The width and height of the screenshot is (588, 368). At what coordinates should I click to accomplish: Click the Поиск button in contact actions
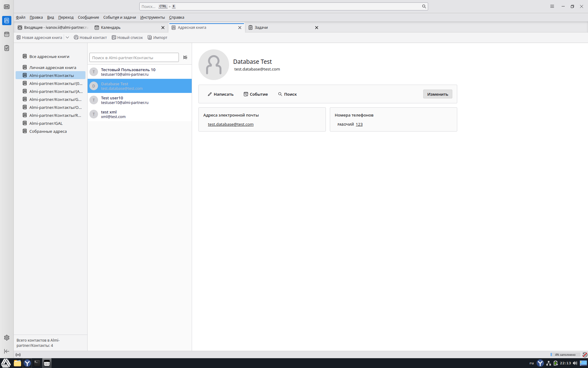point(287,94)
